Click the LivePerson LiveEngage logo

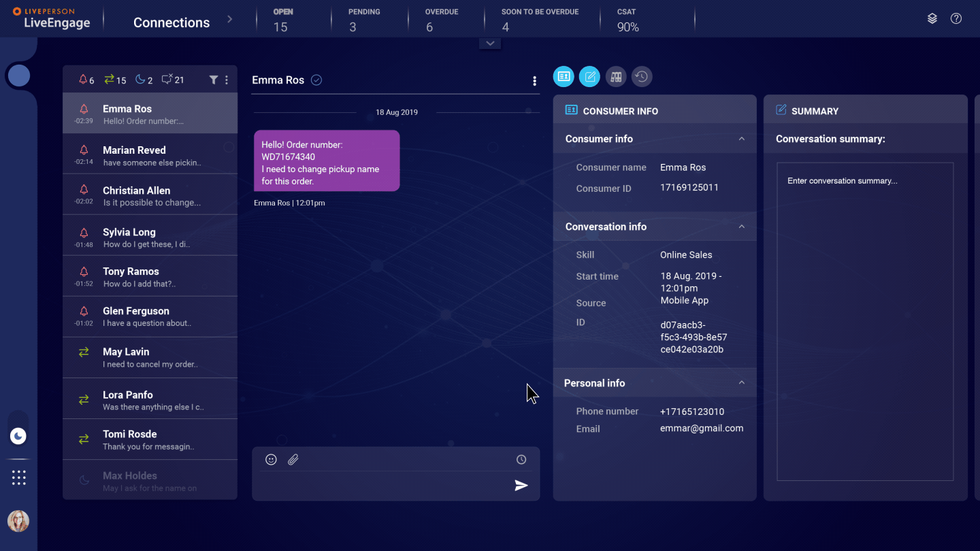point(51,18)
